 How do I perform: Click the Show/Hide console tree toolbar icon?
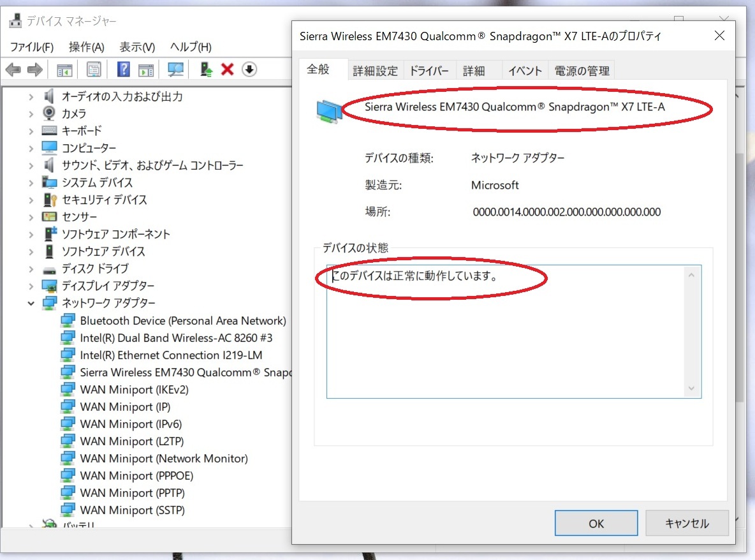pos(64,70)
